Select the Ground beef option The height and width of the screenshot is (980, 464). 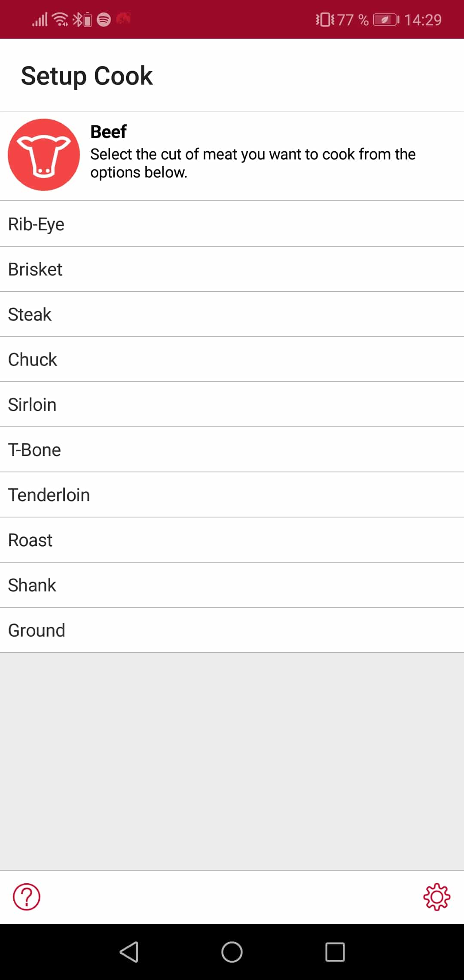[232, 630]
